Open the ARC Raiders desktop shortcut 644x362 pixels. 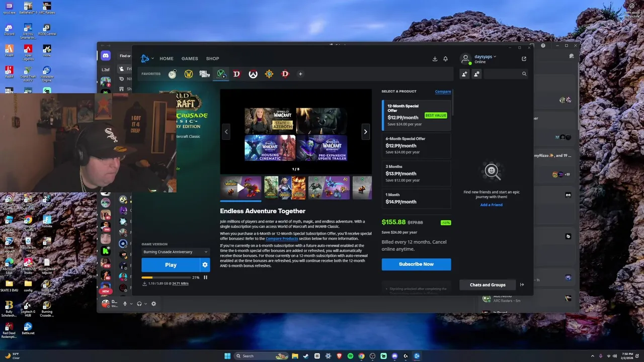(x=47, y=9)
